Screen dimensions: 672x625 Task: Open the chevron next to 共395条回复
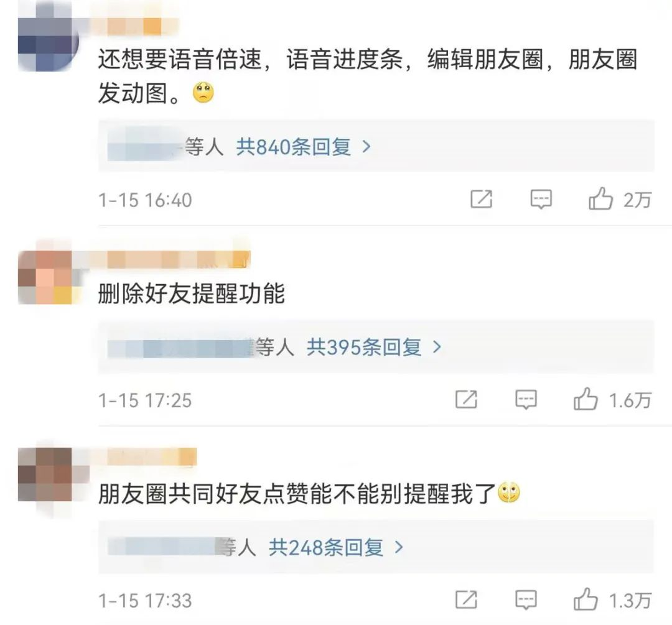point(437,347)
